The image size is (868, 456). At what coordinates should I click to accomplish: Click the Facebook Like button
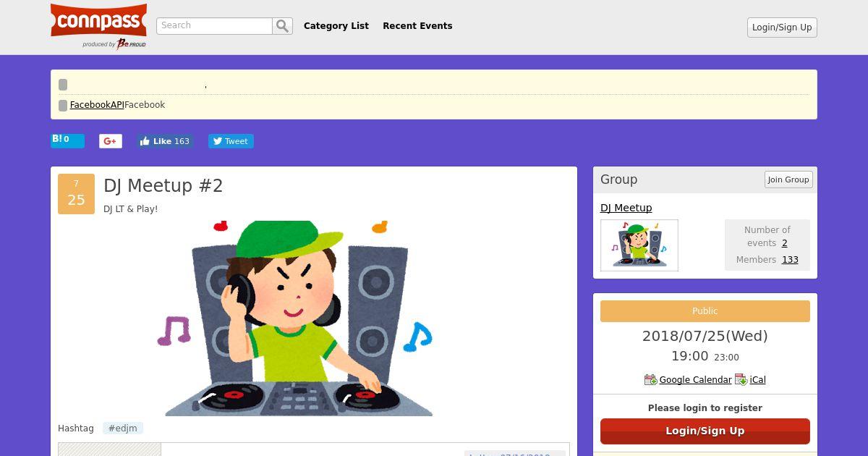coord(165,141)
